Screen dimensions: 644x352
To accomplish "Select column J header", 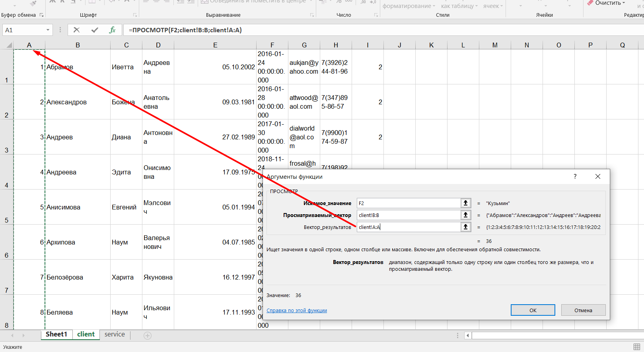I will coord(399,45).
